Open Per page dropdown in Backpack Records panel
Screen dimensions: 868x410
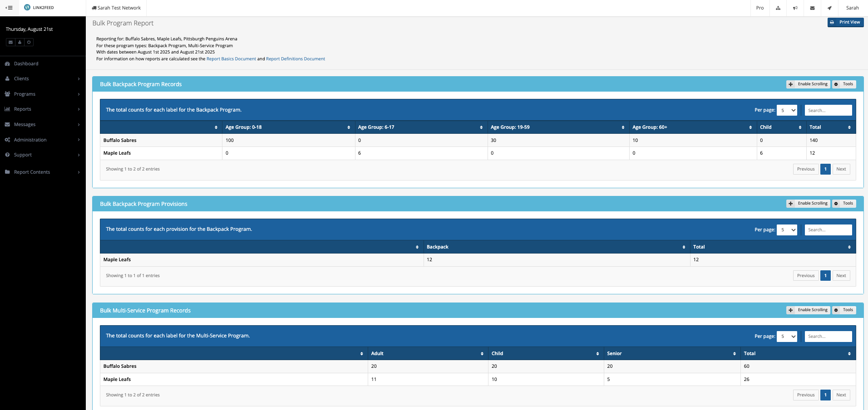point(787,110)
